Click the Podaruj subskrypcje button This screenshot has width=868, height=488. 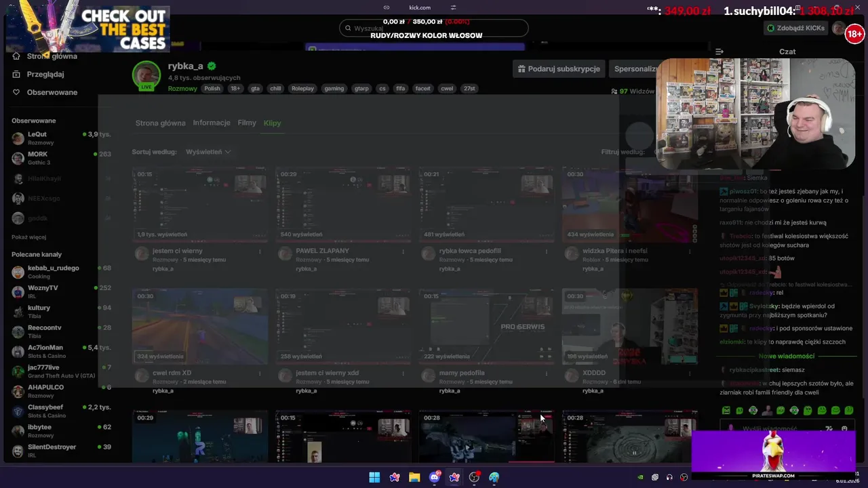tap(559, 69)
